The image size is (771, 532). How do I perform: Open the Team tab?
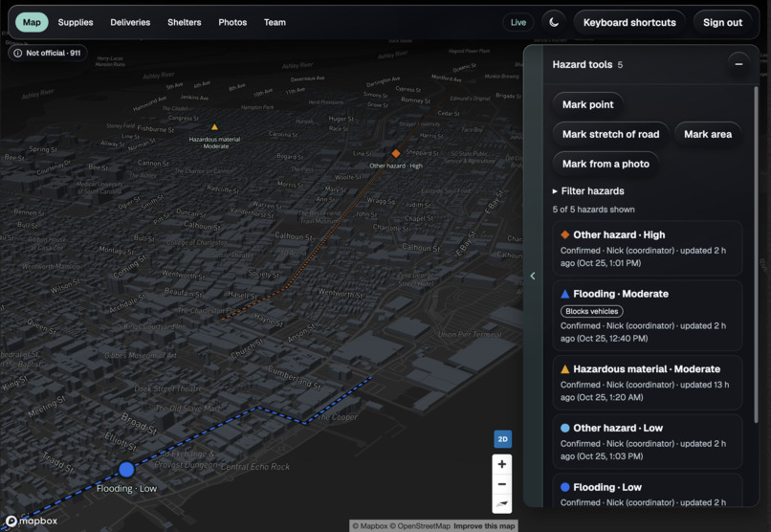point(275,22)
